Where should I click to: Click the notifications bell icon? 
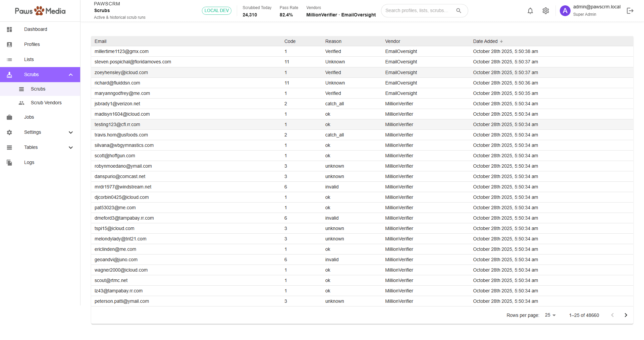(530, 11)
